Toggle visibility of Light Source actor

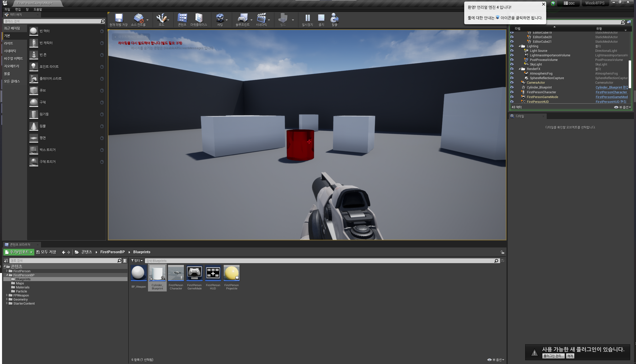coord(512,51)
